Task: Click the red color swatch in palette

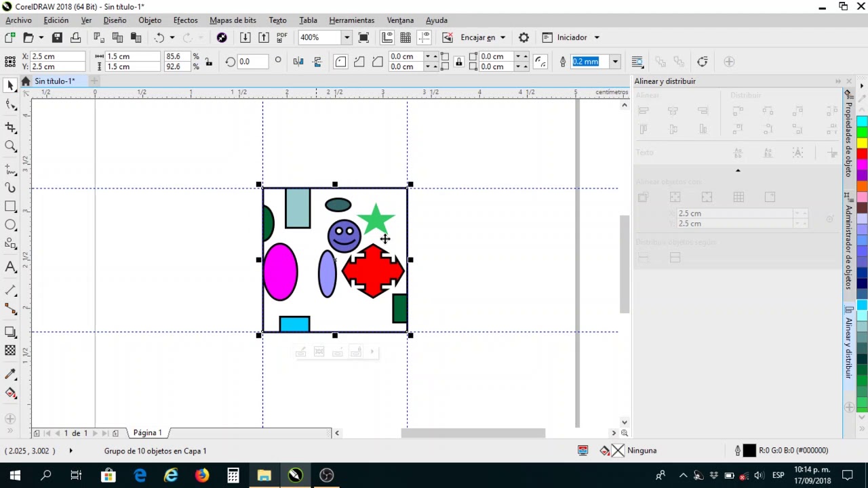Action: 862,154
